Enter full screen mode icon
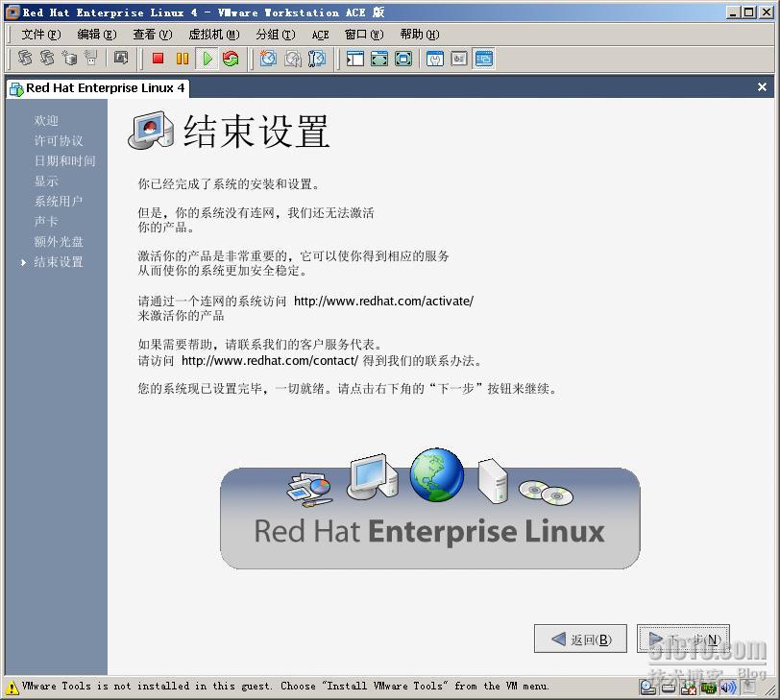 (x=402, y=59)
